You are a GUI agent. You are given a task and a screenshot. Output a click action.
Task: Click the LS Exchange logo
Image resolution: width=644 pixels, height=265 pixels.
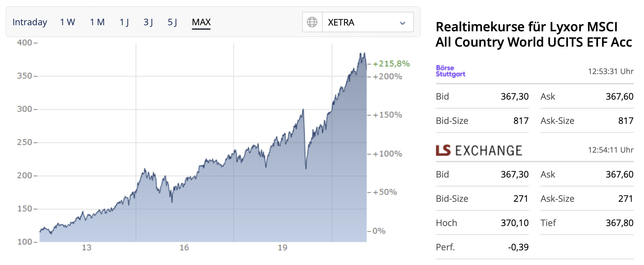(x=479, y=150)
